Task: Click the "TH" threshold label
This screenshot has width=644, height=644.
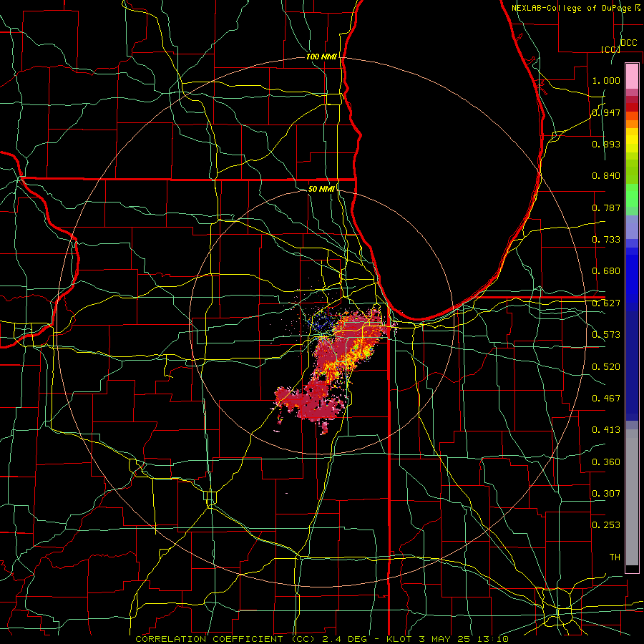Action: pyautogui.click(x=615, y=557)
